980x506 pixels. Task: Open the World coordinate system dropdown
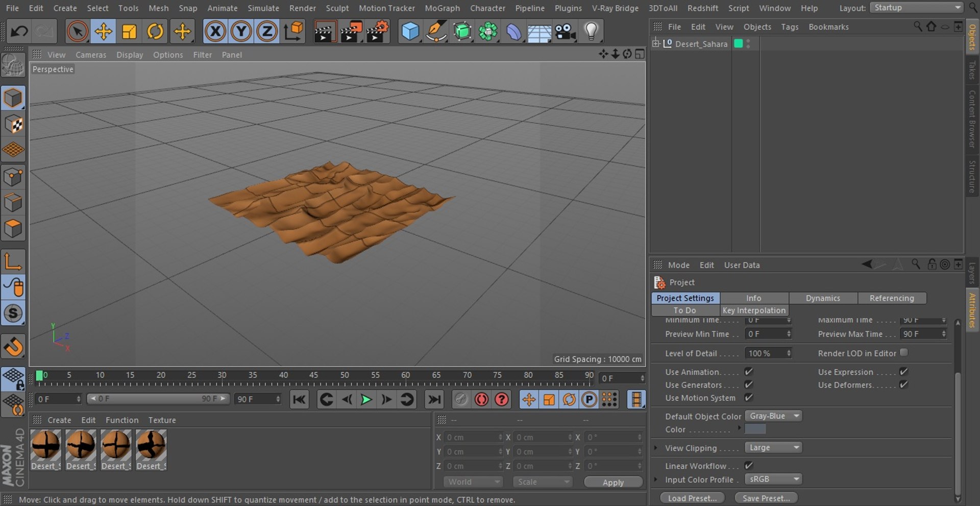[x=473, y=482]
